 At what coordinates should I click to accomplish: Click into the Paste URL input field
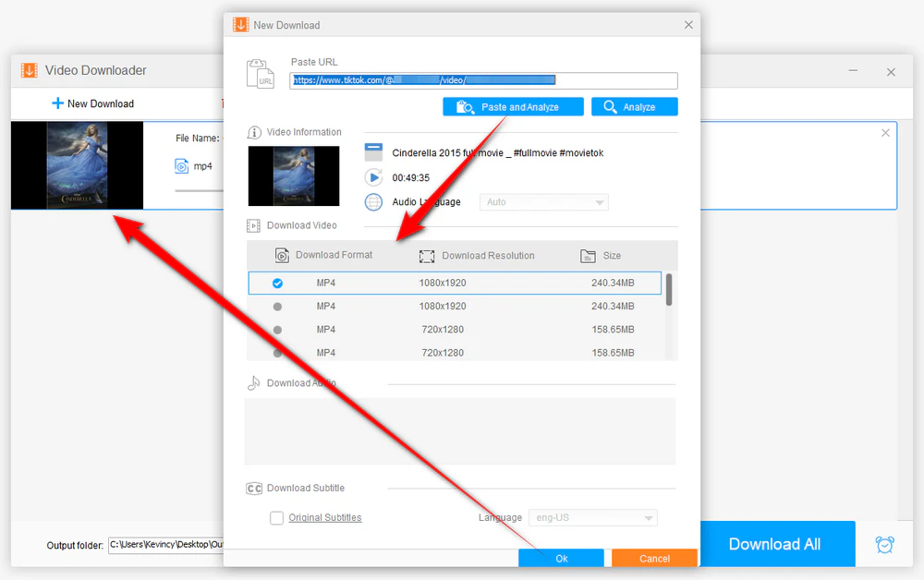click(x=483, y=80)
